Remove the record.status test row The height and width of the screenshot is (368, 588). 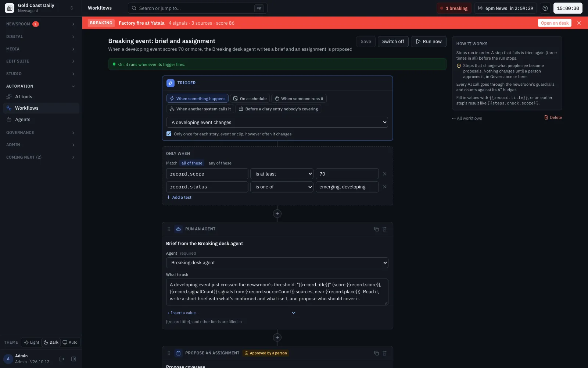[x=385, y=187]
